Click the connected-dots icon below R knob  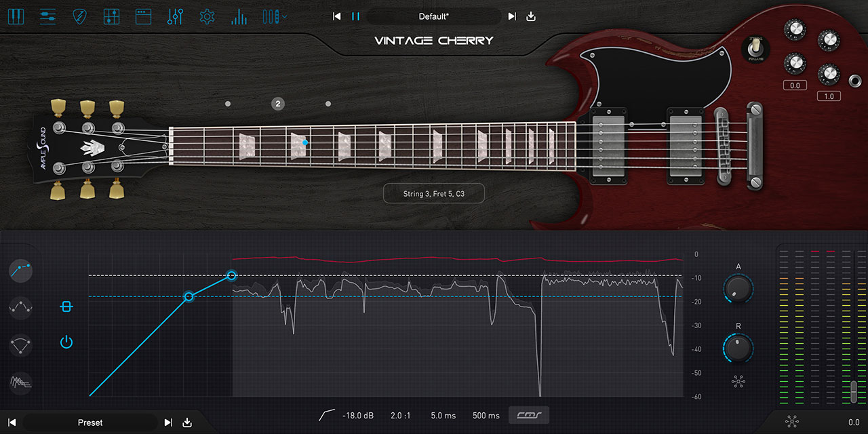(738, 381)
